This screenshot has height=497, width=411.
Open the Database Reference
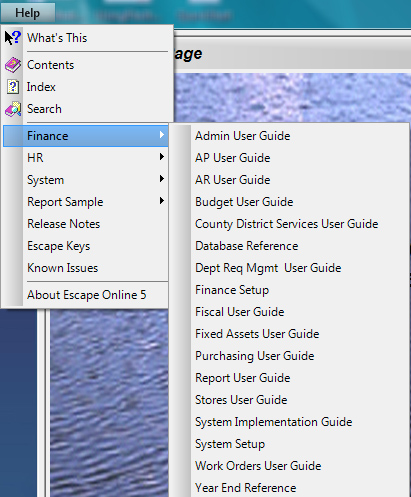[290, 246]
